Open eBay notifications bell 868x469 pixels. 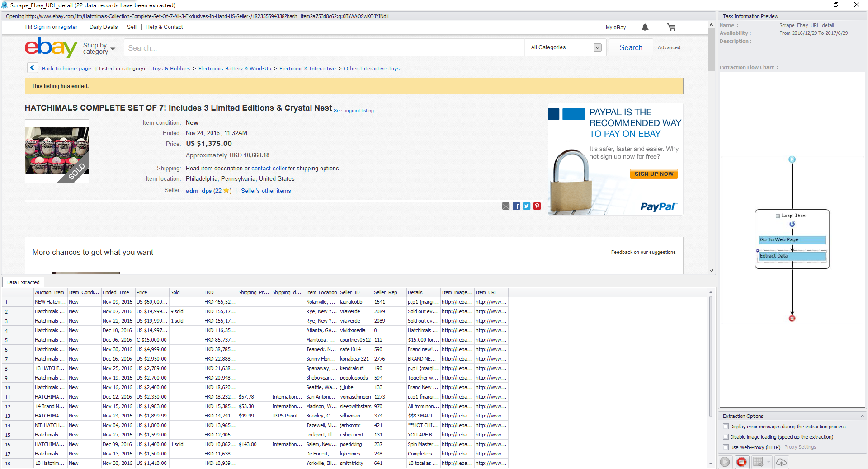click(645, 27)
